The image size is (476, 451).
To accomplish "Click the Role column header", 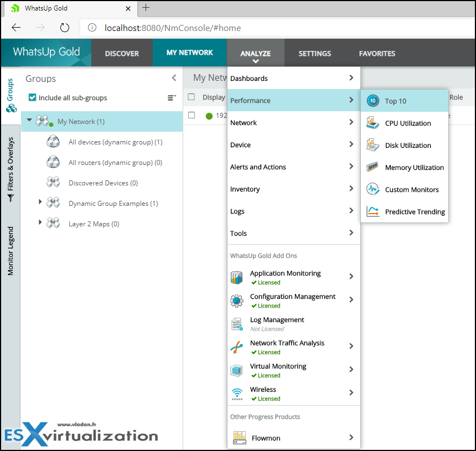I will (456, 97).
